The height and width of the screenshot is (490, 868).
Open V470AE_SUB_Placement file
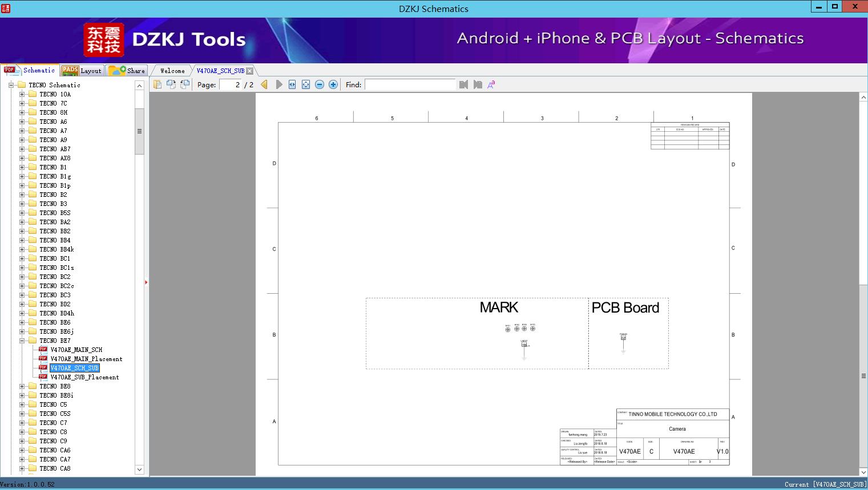pos(84,377)
